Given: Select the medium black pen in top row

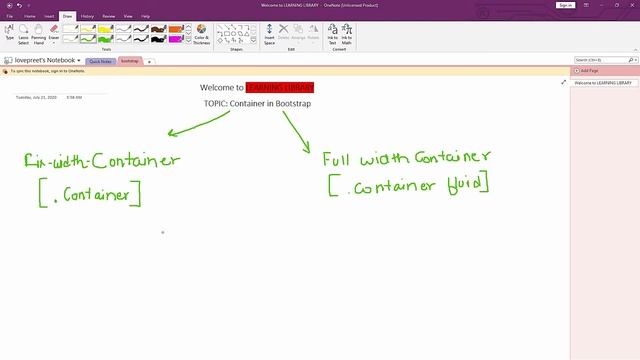Looking at the screenshot, I should coord(141,29).
